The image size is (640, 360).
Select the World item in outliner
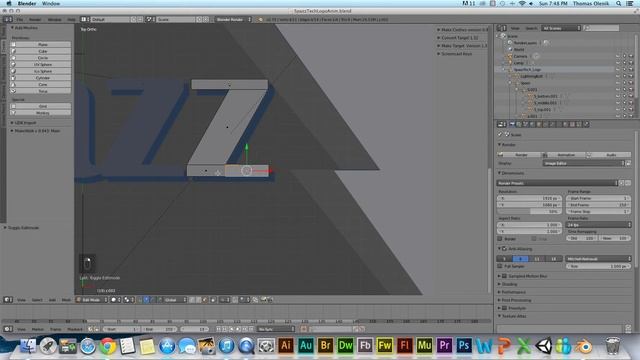[x=519, y=49]
